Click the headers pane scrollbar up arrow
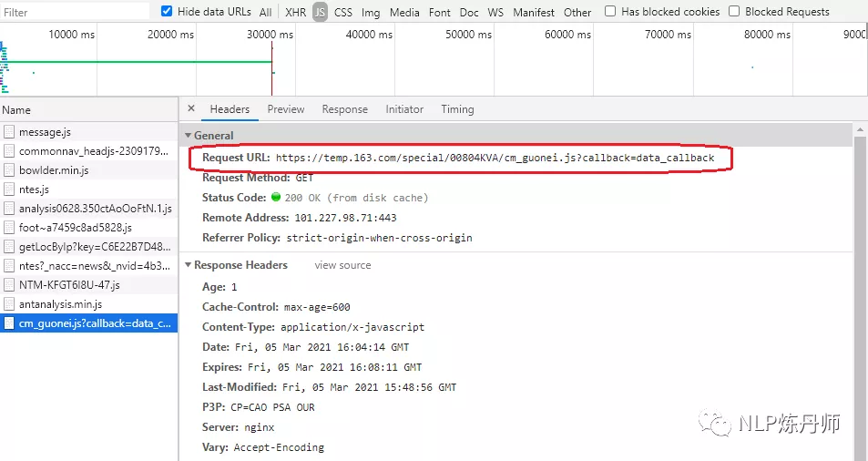Screen dimensions: 868x461 860,129
